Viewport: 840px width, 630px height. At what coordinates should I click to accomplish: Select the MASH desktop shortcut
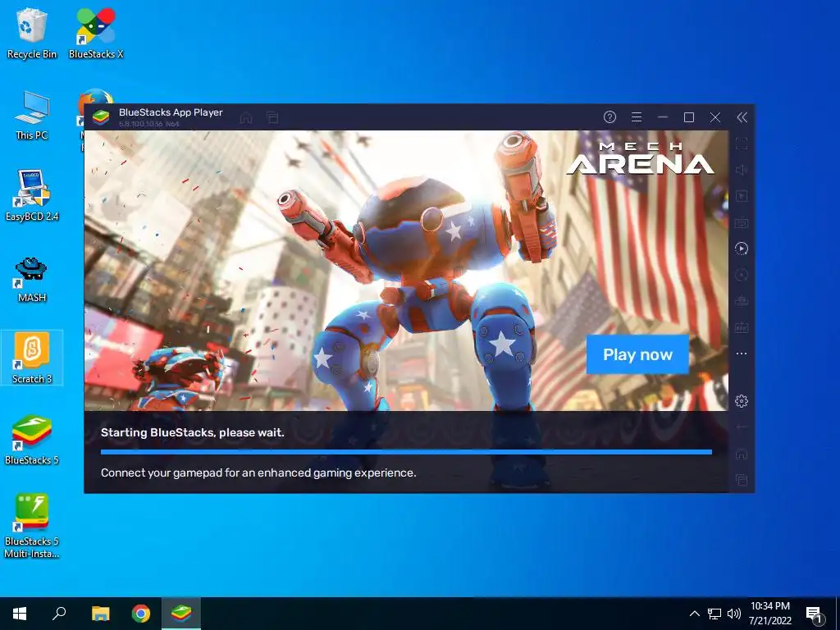(x=32, y=279)
